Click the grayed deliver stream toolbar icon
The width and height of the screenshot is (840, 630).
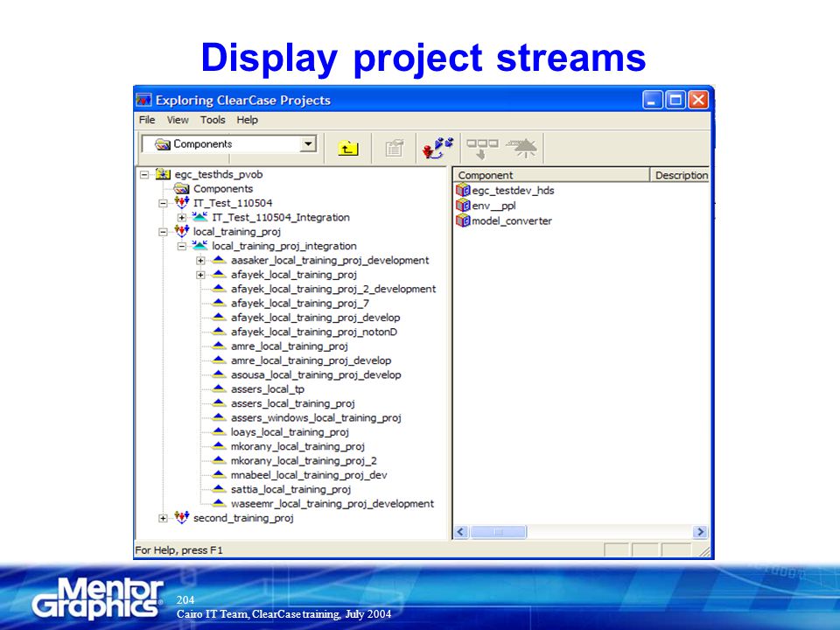(x=481, y=149)
